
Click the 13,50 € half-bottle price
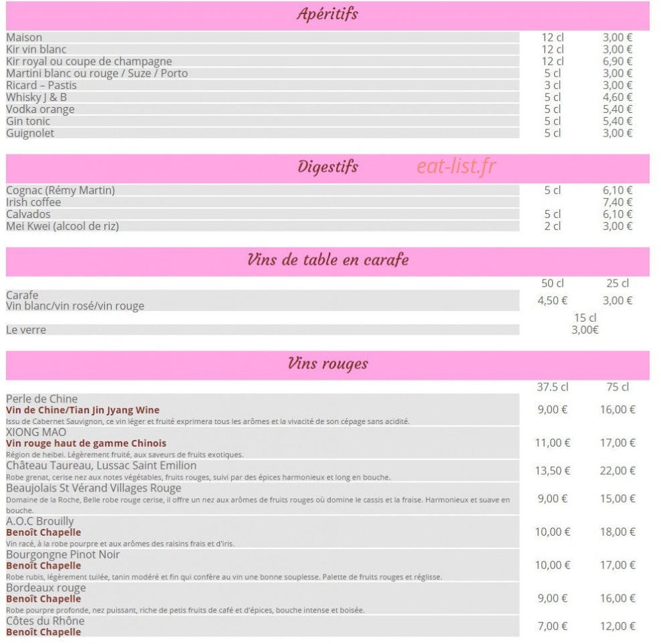coord(552,471)
